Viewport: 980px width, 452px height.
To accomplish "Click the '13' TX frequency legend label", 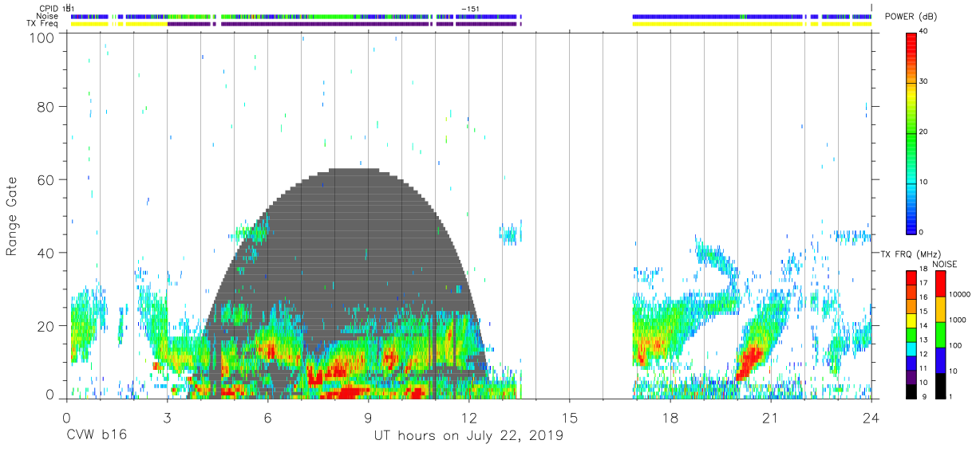I will [x=923, y=341].
